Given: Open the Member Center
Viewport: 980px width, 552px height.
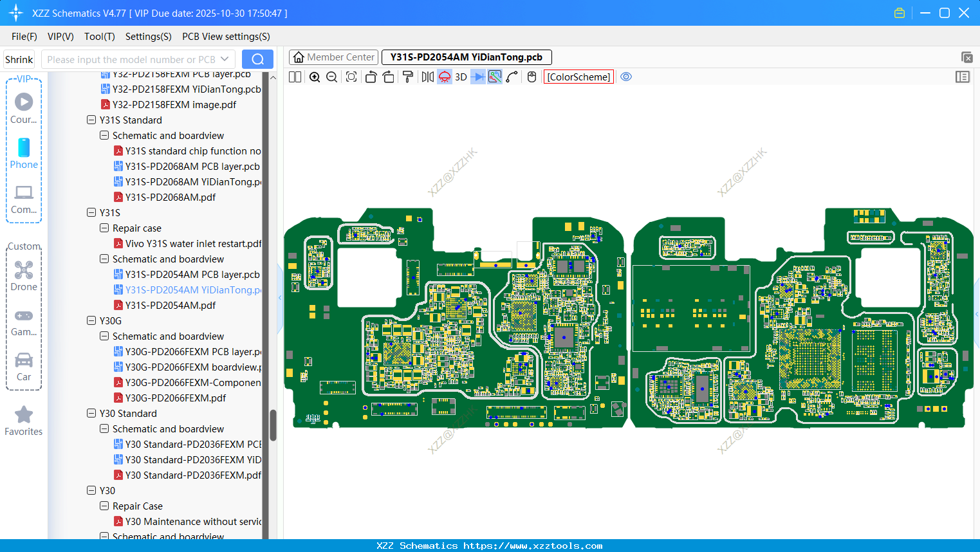Looking at the screenshot, I should click(x=333, y=57).
